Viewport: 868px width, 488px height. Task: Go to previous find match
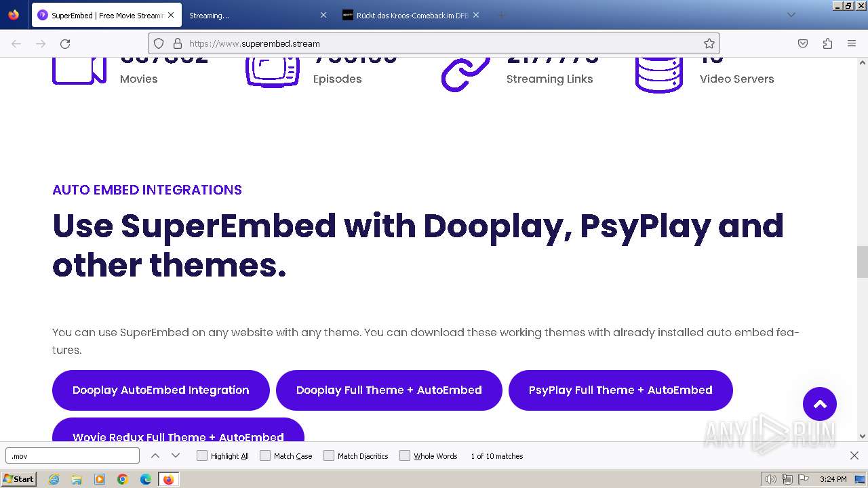click(x=155, y=455)
